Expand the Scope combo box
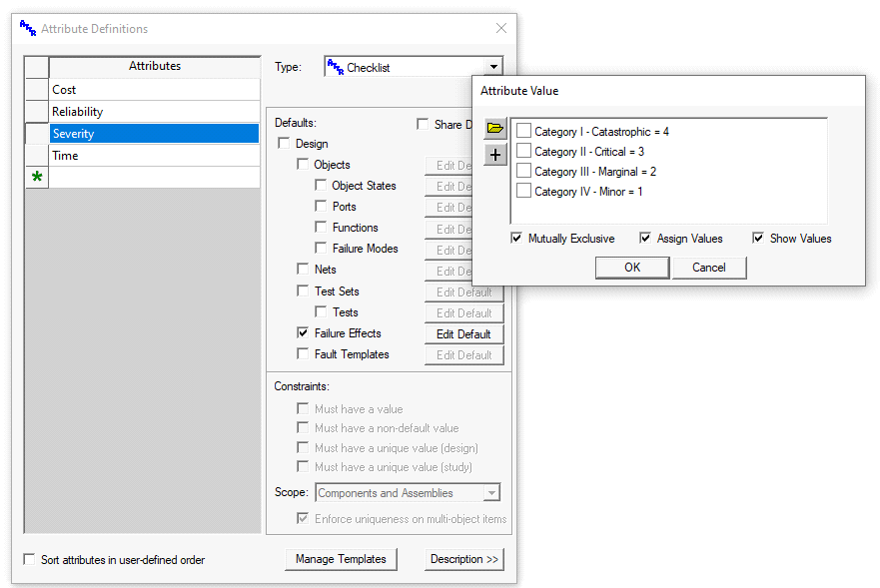 [x=490, y=493]
